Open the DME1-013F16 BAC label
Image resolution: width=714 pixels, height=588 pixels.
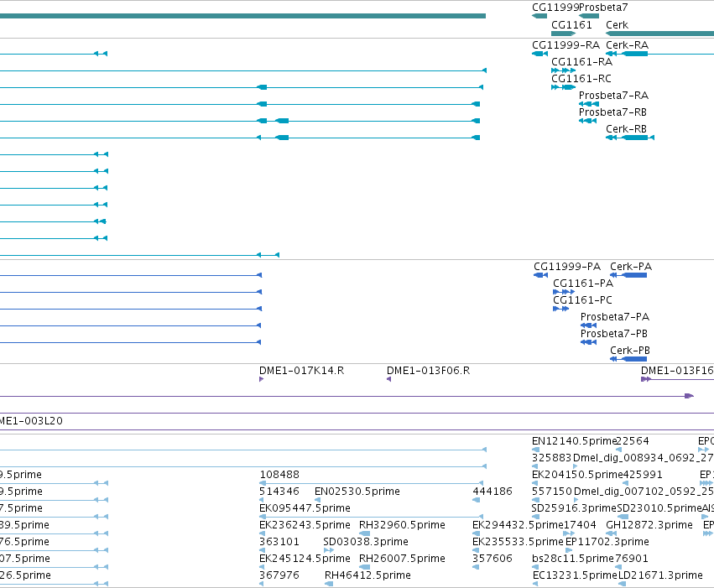click(678, 371)
